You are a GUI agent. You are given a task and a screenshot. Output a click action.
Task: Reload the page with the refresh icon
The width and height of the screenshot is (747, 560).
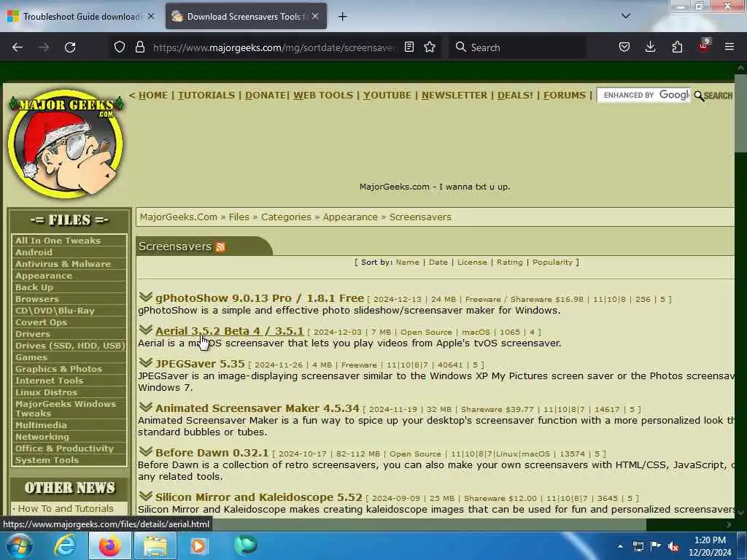coord(70,47)
